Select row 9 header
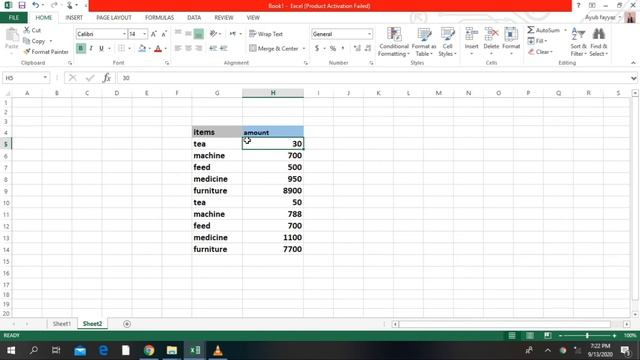The image size is (640, 360). pos(6,191)
